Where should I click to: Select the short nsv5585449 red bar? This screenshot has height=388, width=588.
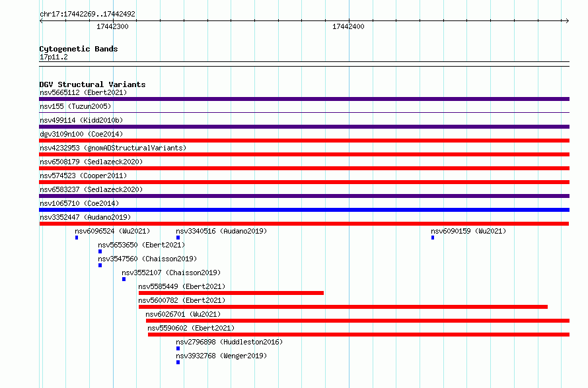pyautogui.click(x=231, y=293)
